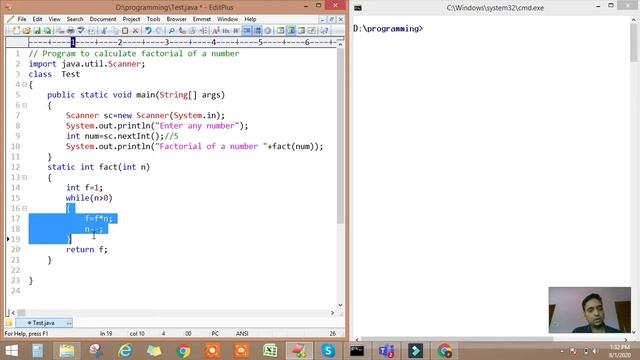This screenshot has height=360, width=640.
Task: Collapse the main method fold at line 6
Action: click(x=24, y=105)
